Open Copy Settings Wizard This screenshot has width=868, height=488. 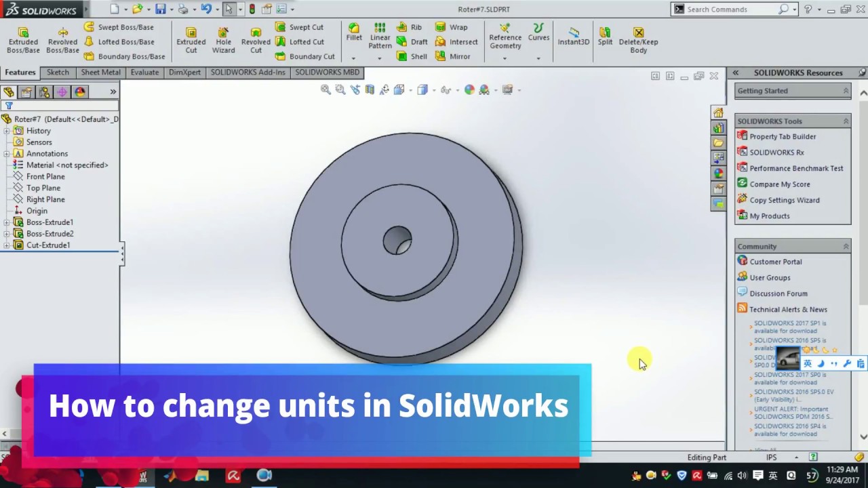(x=784, y=200)
